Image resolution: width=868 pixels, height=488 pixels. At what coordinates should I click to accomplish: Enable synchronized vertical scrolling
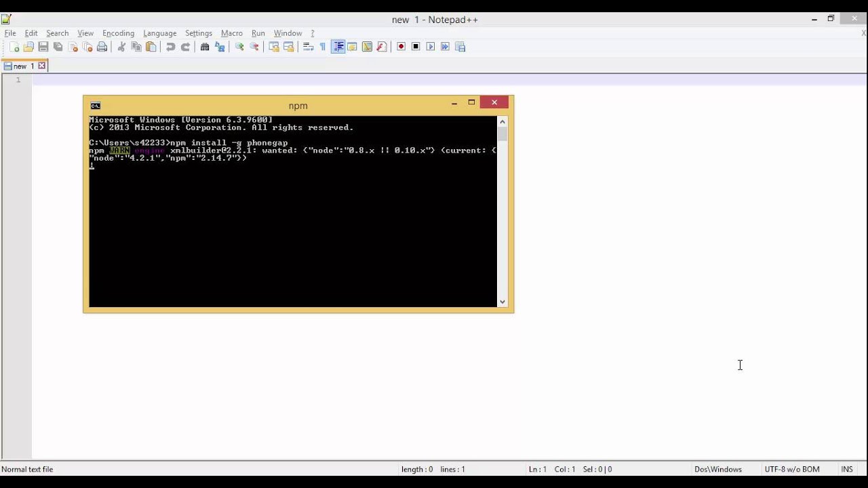click(274, 47)
